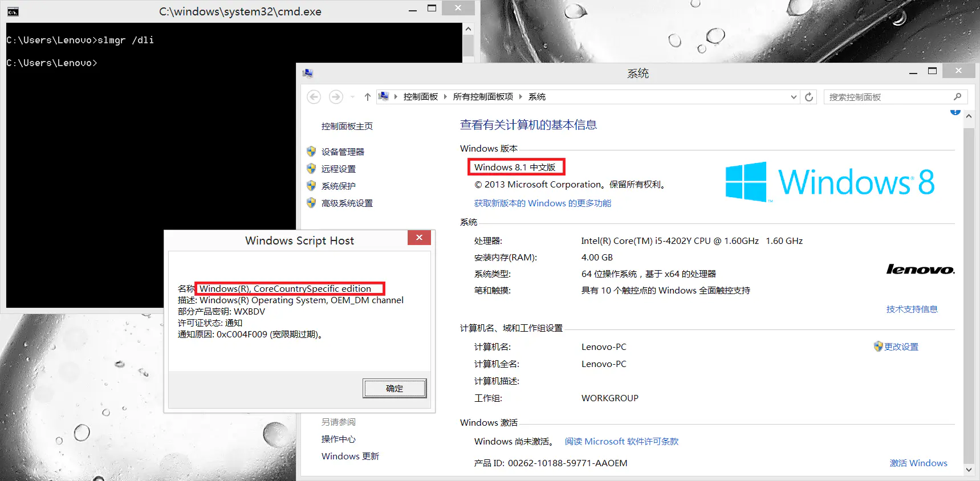Click 更改设置 next to computer name
The width and height of the screenshot is (980, 481).
tap(901, 347)
